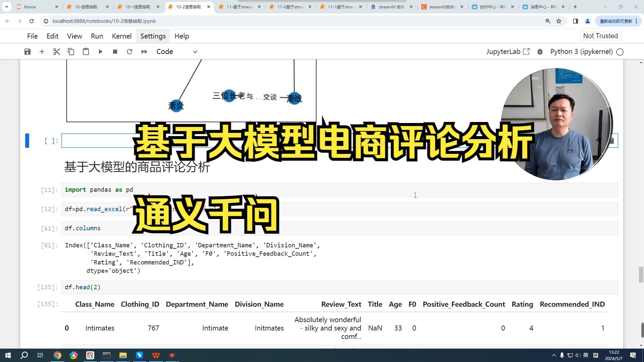644x362 pixels.
Task: Open the notification center icon
Action: pos(633,355)
